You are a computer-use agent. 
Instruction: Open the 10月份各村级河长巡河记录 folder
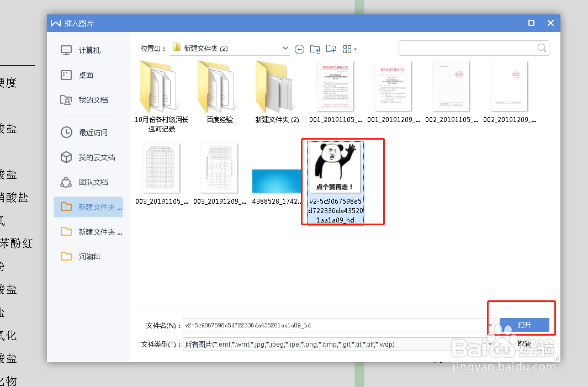coord(162,97)
